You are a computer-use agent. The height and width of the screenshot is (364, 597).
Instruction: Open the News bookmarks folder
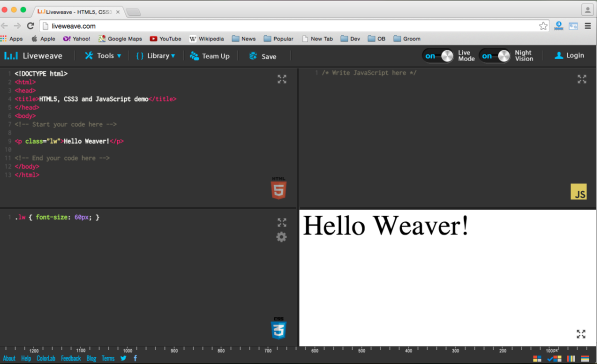coord(244,39)
